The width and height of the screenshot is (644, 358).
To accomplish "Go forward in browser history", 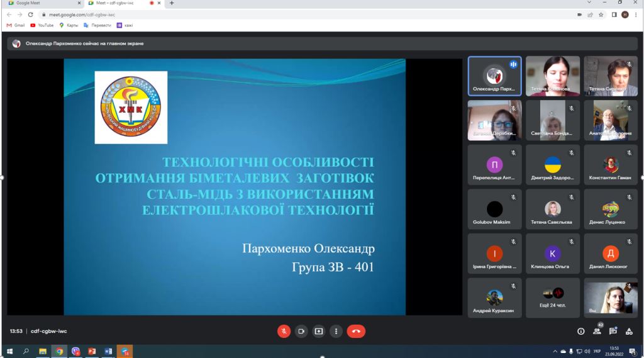I will click(19, 14).
